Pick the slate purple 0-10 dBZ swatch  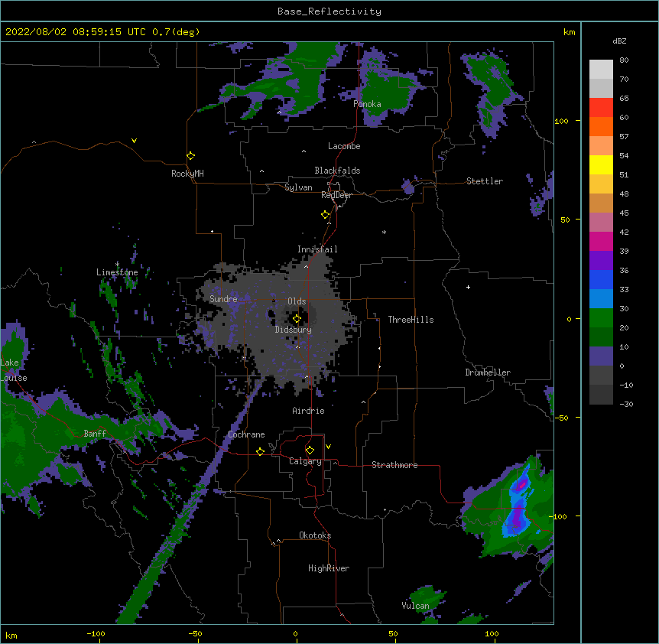pyautogui.click(x=601, y=356)
